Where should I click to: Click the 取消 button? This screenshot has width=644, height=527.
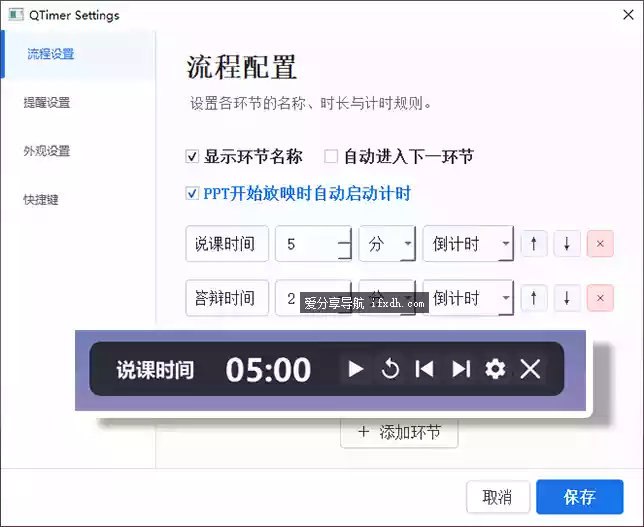(498, 497)
